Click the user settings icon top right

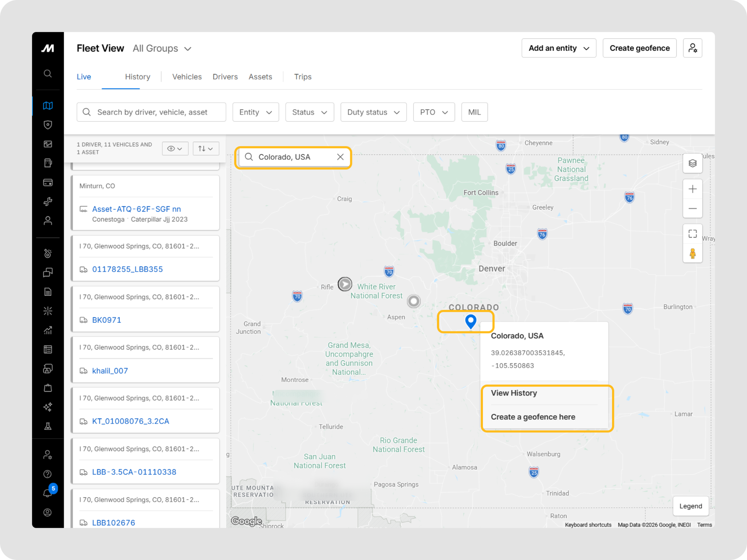692,48
